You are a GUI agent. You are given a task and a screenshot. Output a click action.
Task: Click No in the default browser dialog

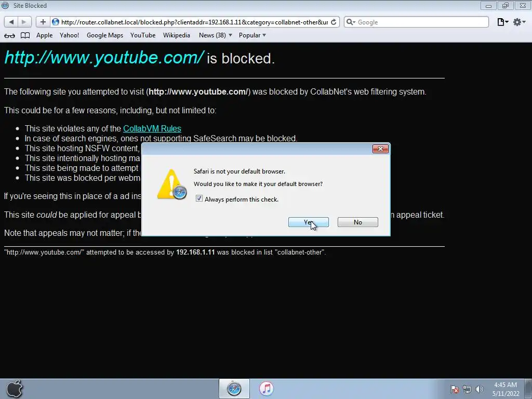click(x=357, y=222)
